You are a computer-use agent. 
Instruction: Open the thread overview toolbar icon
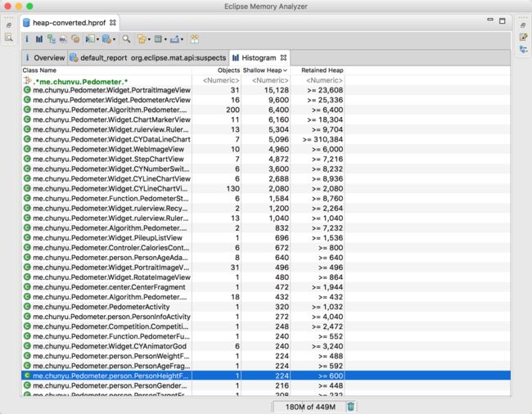(75, 39)
